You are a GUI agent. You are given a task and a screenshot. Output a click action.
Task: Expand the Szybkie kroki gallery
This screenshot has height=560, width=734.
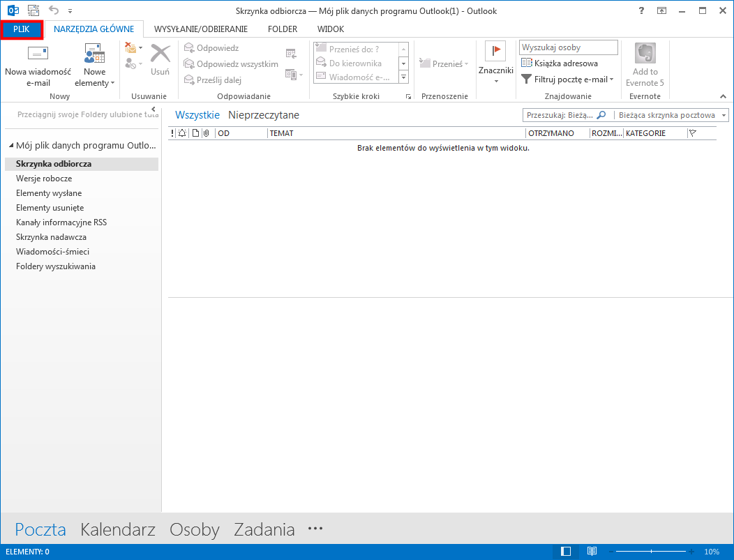tap(403, 77)
